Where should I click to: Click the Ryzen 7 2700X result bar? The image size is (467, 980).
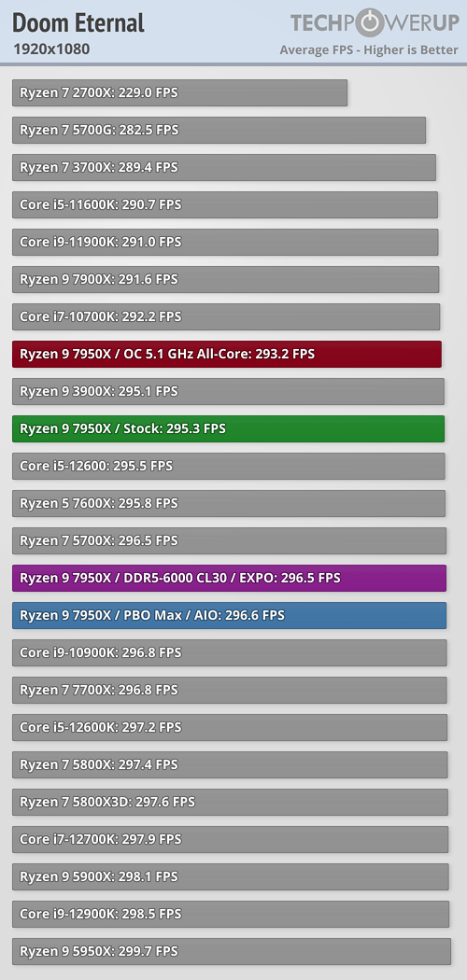coord(180,92)
